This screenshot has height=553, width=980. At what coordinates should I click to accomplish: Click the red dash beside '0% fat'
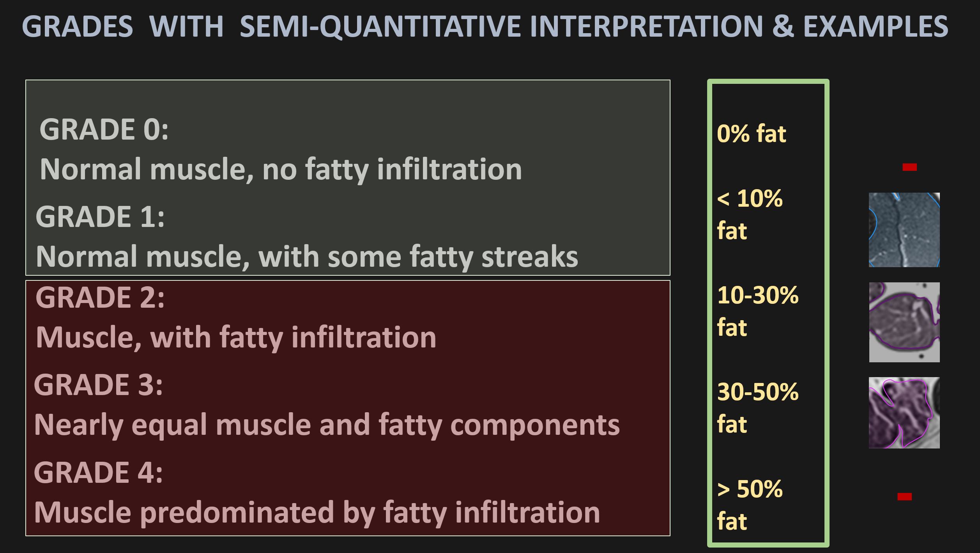coord(909,167)
